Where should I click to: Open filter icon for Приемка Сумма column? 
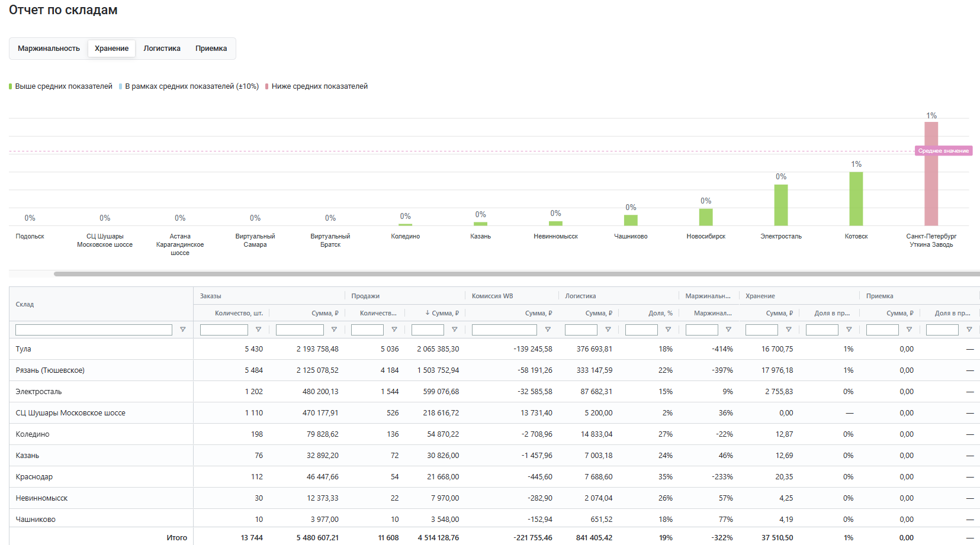[909, 330]
